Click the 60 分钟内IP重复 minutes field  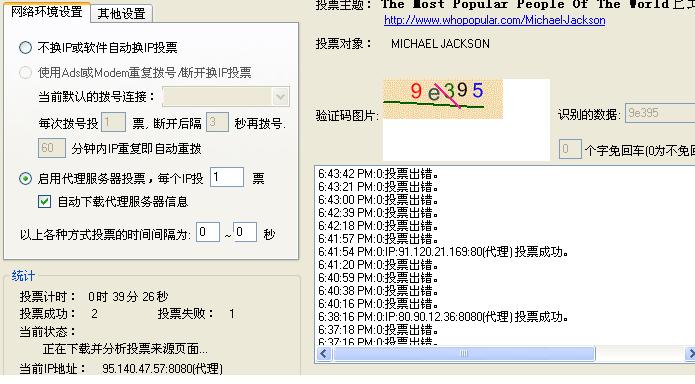click(x=51, y=148)
